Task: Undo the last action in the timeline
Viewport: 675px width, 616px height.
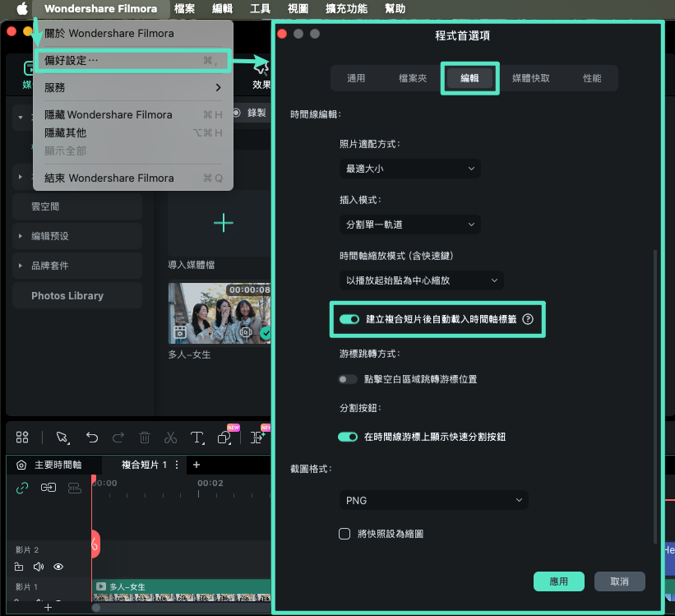Action: coord(92,437)
